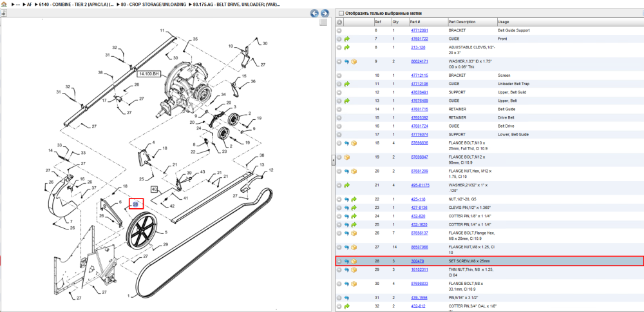This screenshot has height=312, width=644.
Task: Add SET SCREW row with plus icon
Action: pos(339,262)
